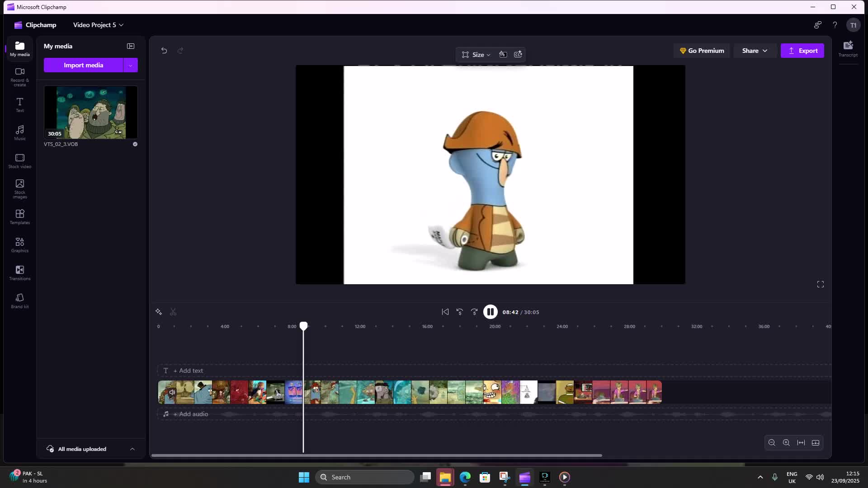
Task: Click the undo arrow icon
Action: coord(164,51)
